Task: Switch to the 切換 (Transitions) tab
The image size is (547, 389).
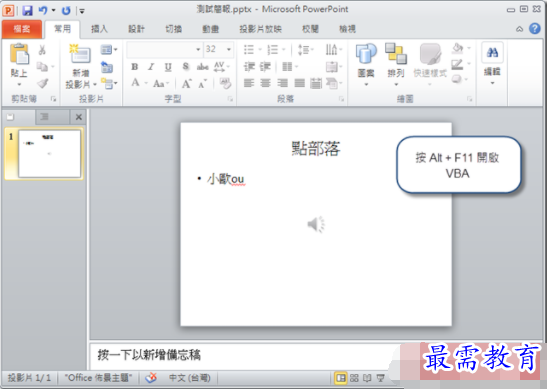Action: (173, 29)
